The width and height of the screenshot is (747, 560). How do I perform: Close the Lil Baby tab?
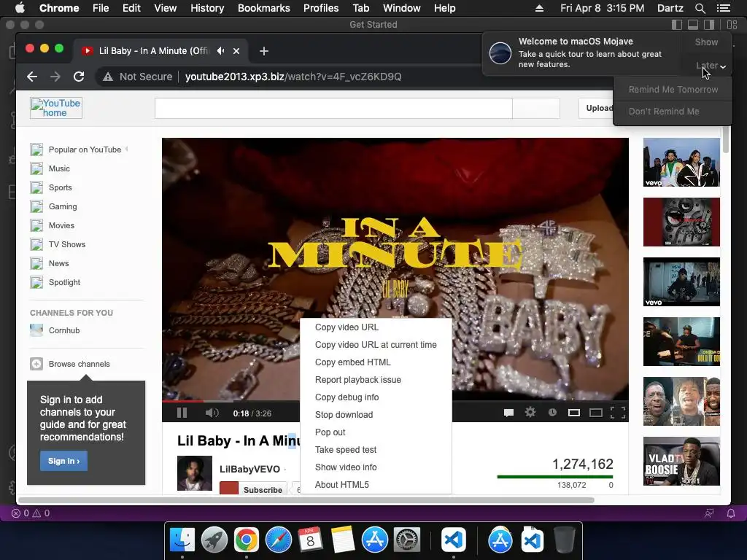pos(236,51)
